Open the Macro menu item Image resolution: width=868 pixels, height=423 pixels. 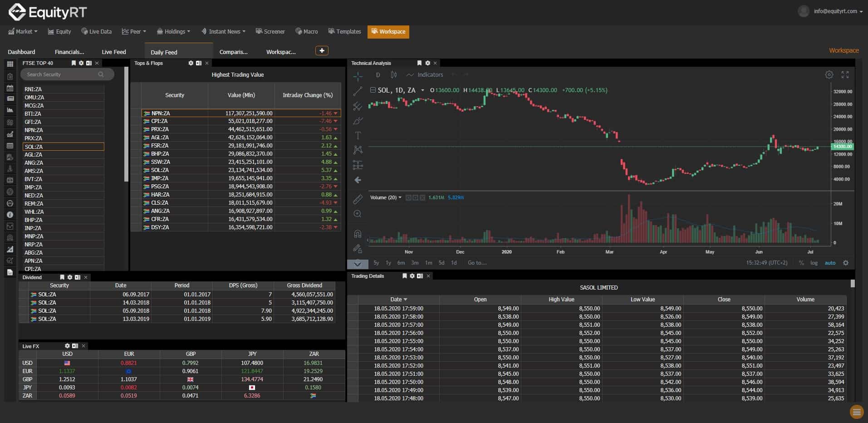(306, 32)
